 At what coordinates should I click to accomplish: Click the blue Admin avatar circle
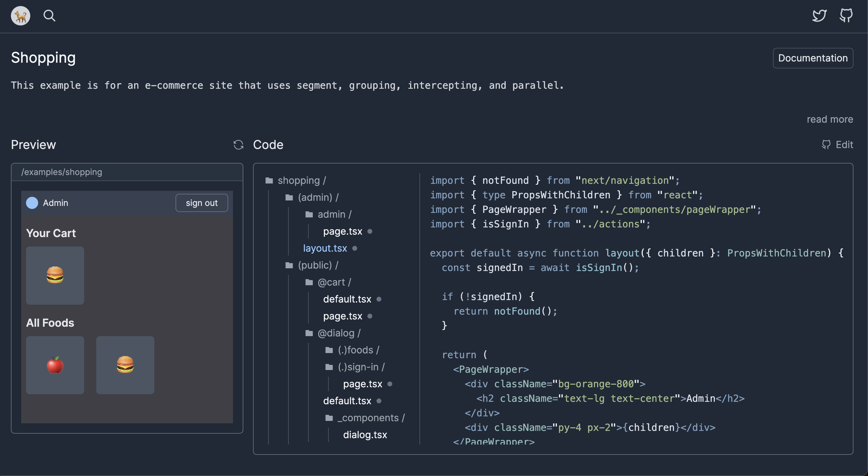pyautogui.click(x=32, y=203)
